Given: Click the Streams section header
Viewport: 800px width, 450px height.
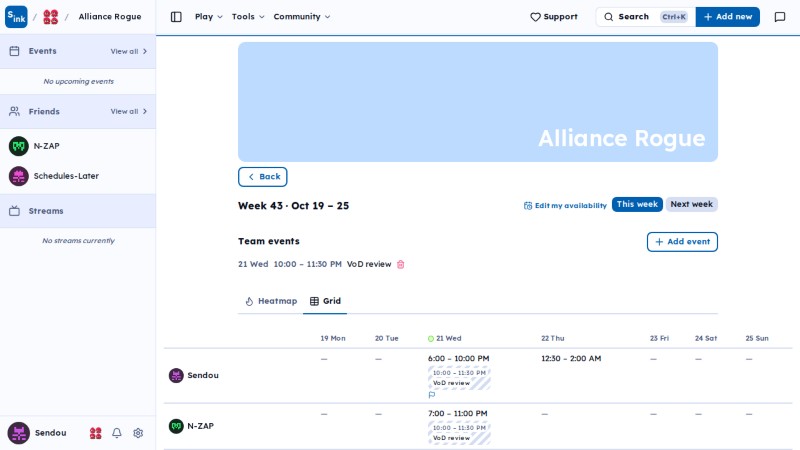Looking at the screenshot, I should click(78, 211).
